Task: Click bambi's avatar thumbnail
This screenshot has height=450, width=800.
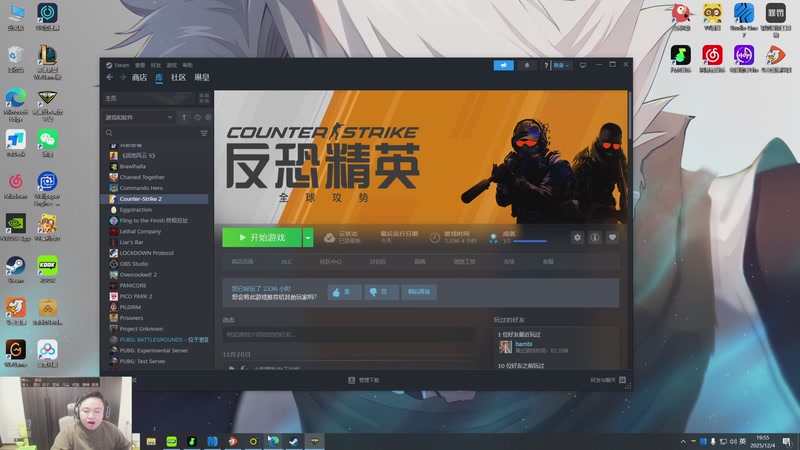Action: click(x=505, y=347)
